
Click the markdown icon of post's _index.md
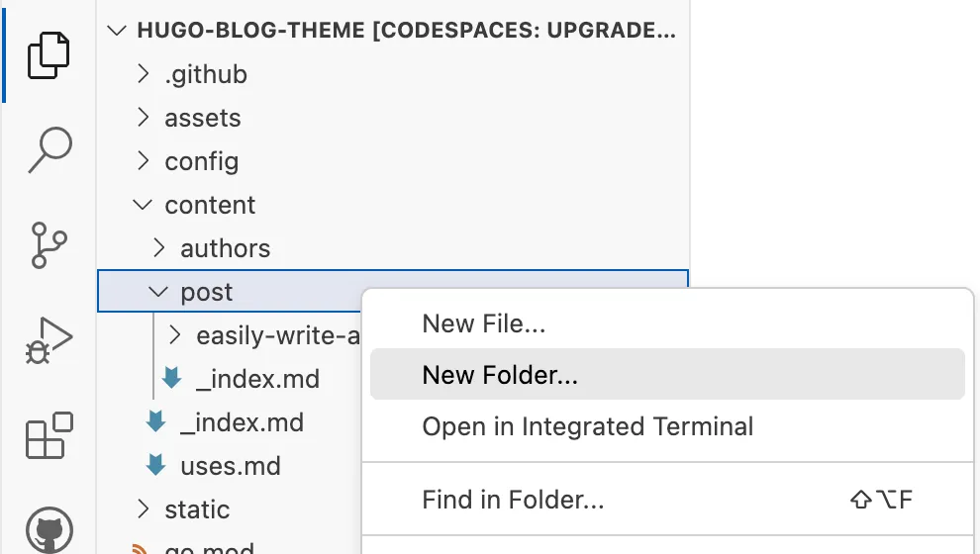[172, 379]
